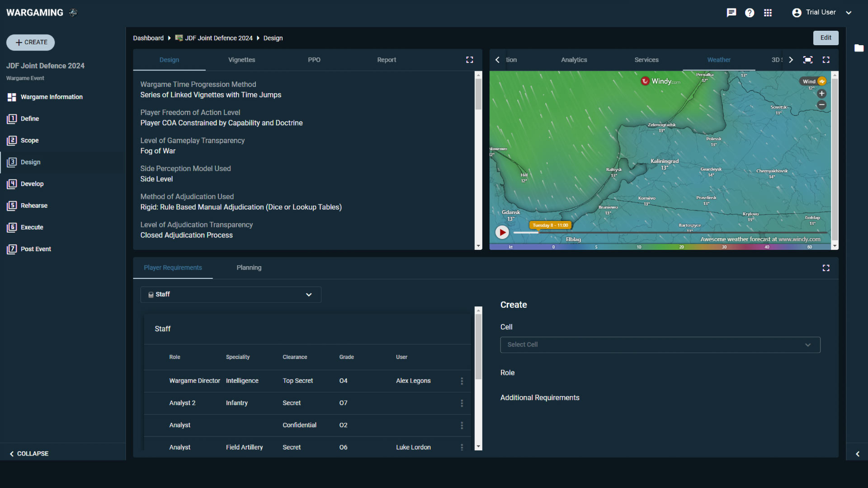Open options menu for Wargame Director row
The height and width of the screenshot is (488, 868).
(x=462, y=381)
